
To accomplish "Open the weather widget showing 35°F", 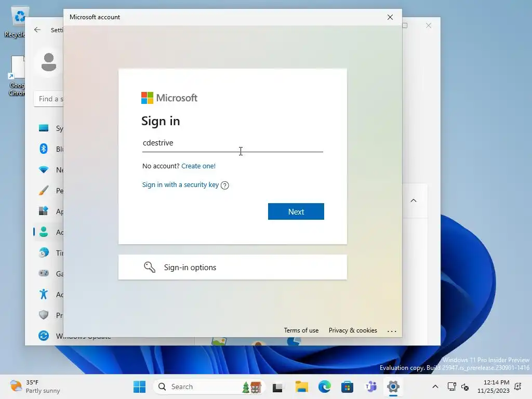I will click(x=35, y=387).
